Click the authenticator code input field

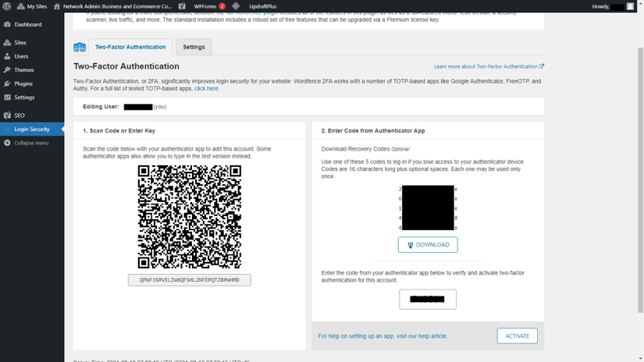[x=428, y=300]
